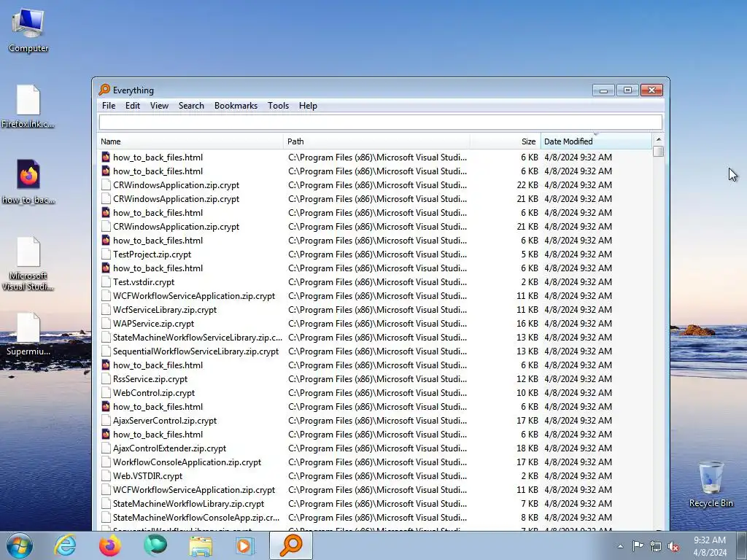Select the Supermiu... desktop file
This screenshot has width=747, height=560.
[x=28, y=334]
